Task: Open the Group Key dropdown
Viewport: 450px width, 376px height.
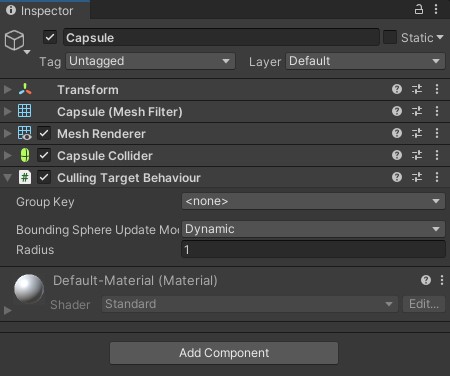Action: 313,201
